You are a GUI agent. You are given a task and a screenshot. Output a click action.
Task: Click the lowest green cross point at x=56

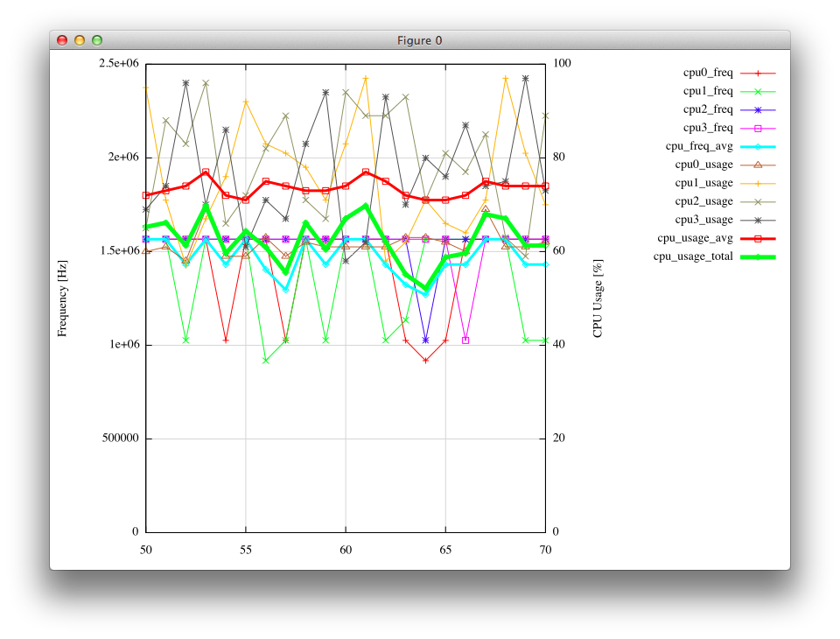[266, 361]
